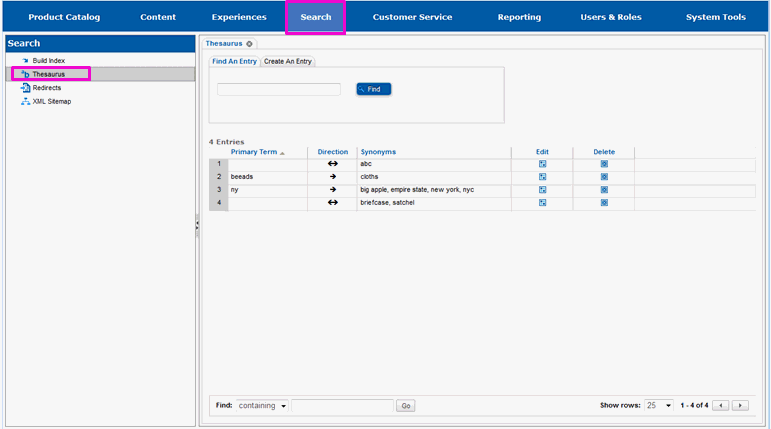The width and height of the screenshot is (771, 429).
Task: Select the Redirects tree item label
Action: [x=47, y=88]
